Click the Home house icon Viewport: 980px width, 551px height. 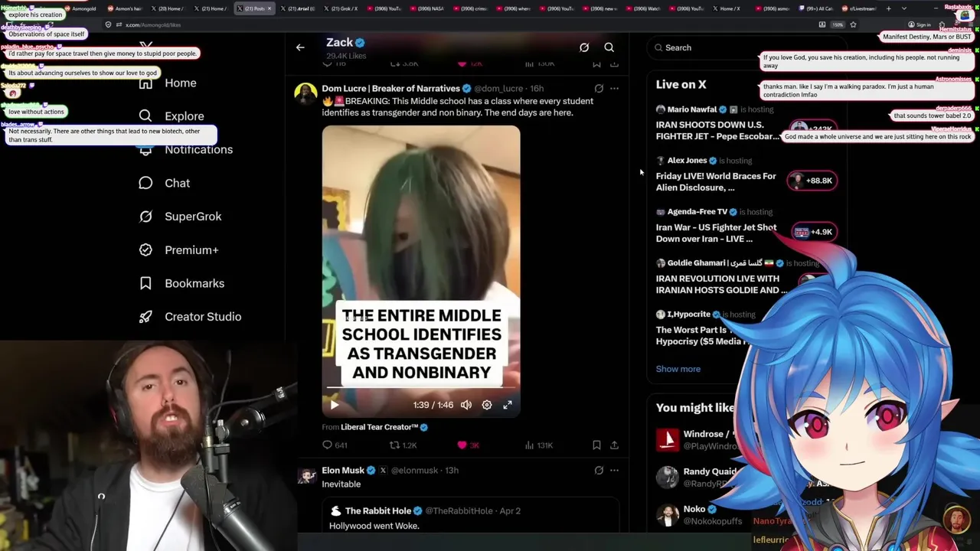(x=145, y=83)
